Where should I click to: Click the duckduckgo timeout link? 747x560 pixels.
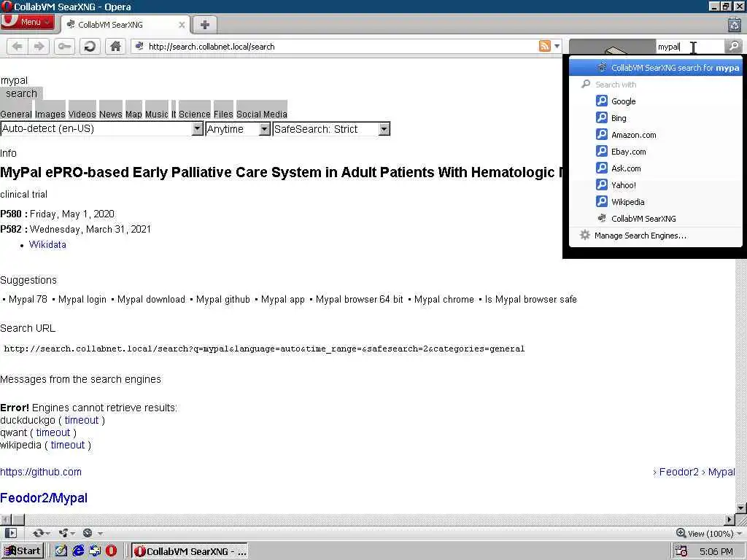tap(82, 420)
